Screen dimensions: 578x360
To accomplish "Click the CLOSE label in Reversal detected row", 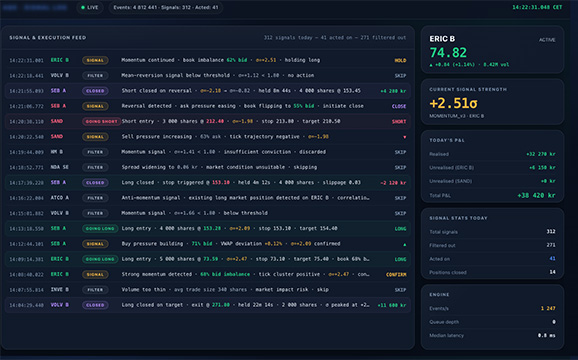I will tap(399, 106).
